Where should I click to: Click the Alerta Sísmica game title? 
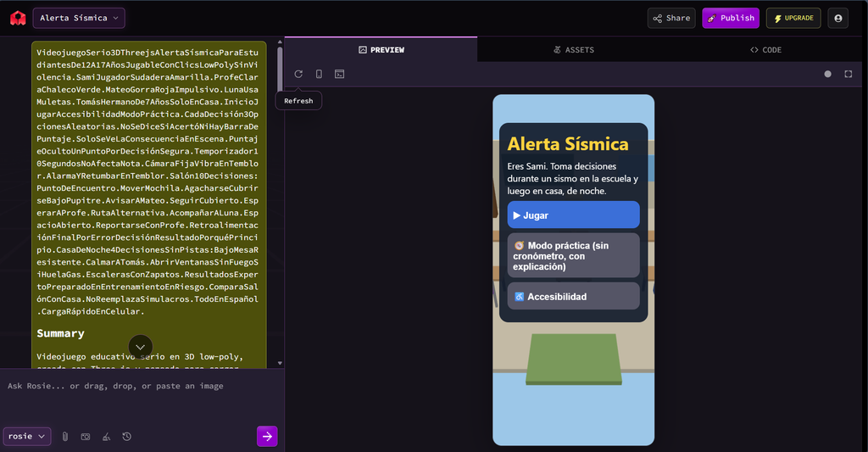(x=568, y=144)
